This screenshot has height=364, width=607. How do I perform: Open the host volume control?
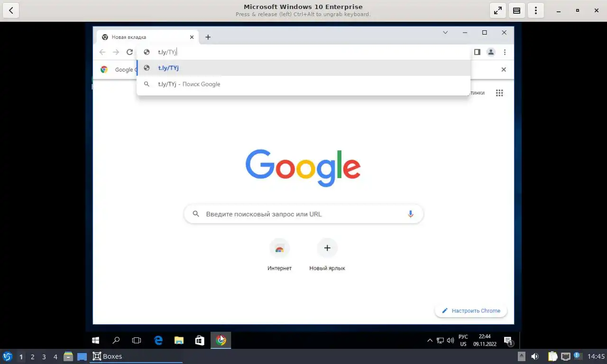(534, 356)
